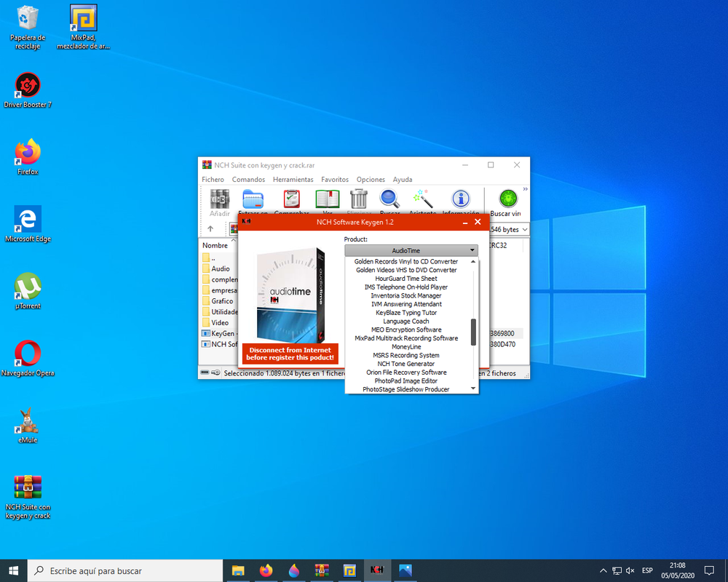Open the MixPad desktop shortcut
This screenshot has width=728, height=582.
pyautogui.click(x=84, y=27)
